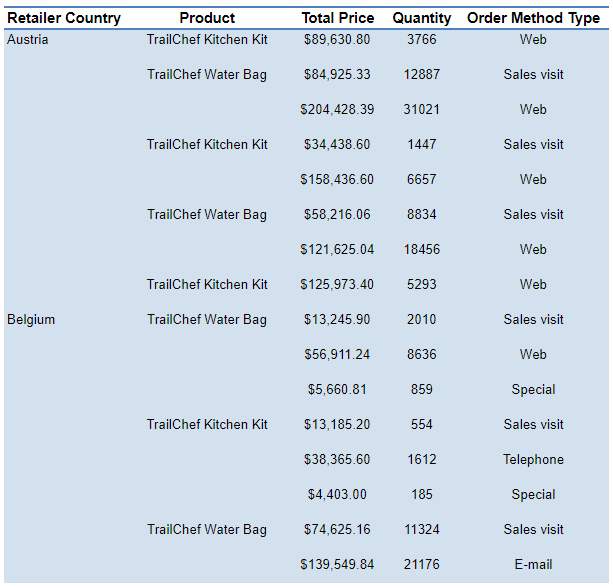Click the Retailer Country column header

64,18
